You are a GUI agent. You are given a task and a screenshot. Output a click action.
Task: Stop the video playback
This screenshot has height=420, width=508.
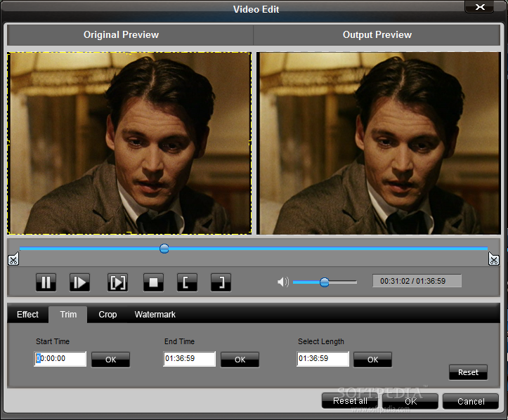153,282
